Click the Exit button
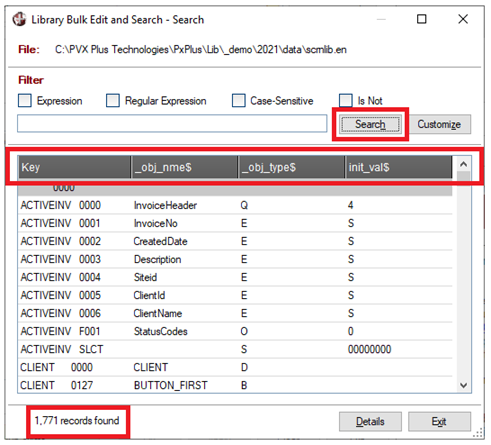 tap(439, 422)
